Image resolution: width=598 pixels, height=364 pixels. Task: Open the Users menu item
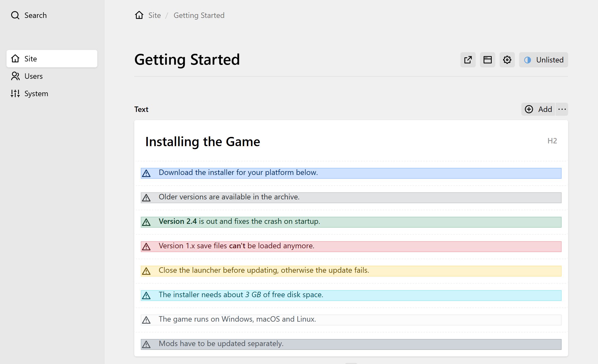pos(27,76)
